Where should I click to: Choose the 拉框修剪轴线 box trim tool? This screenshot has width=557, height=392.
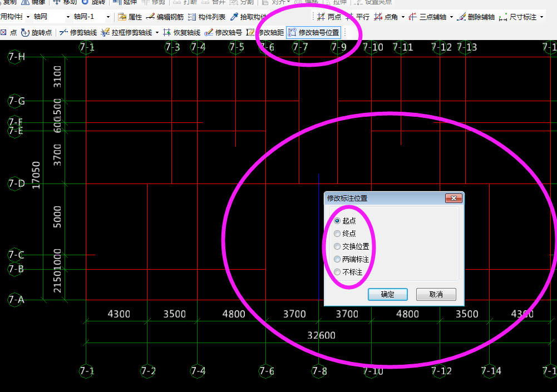[127, 33]
